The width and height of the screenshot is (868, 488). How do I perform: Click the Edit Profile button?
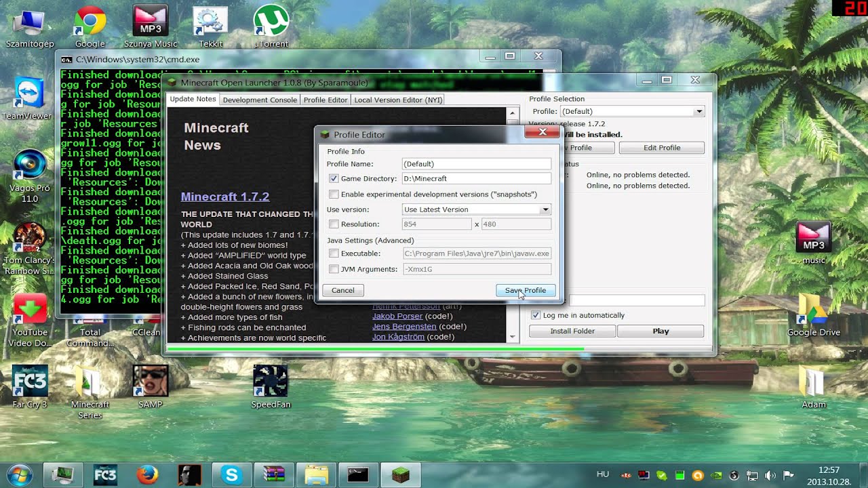point(661,148)
